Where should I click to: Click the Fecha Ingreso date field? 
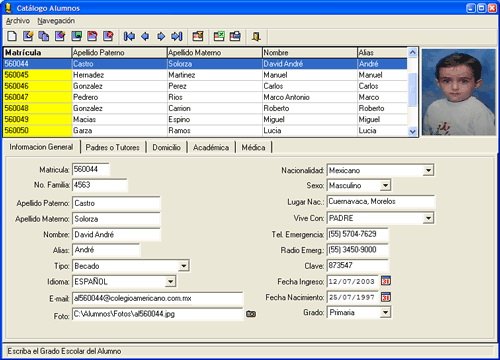(353, 282)
